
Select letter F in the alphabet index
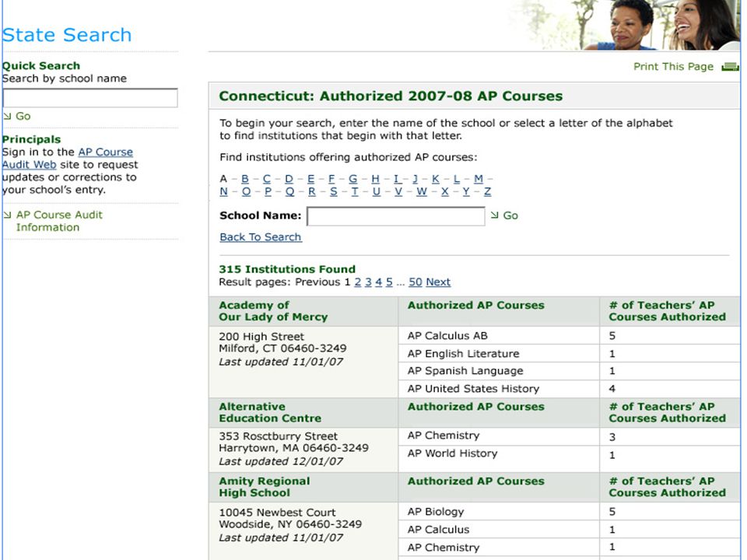pyautogui.click(x=331, y=179)
